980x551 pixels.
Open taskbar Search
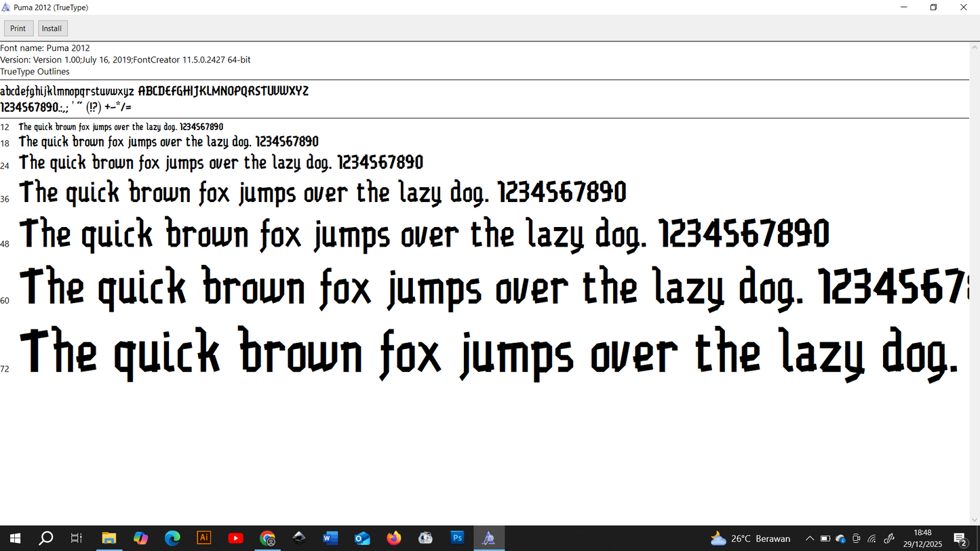(45, 539)
